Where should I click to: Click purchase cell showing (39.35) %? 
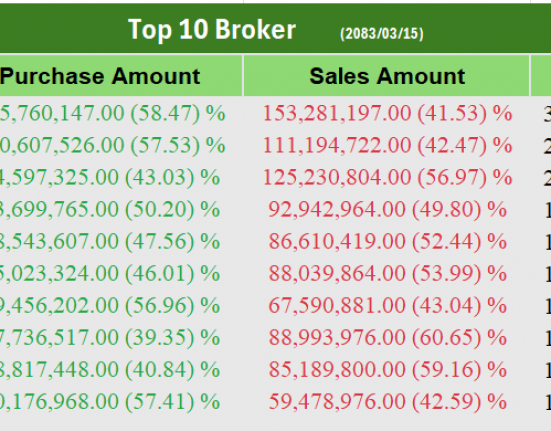110,337
